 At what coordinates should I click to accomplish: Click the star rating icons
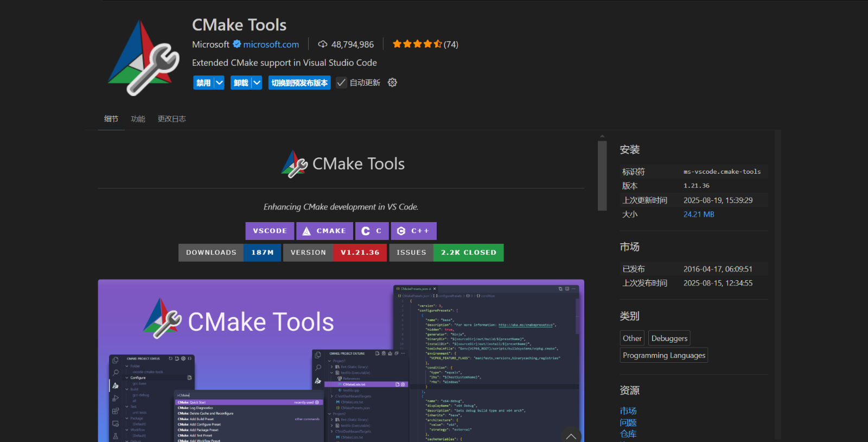(x=417, y=44)
